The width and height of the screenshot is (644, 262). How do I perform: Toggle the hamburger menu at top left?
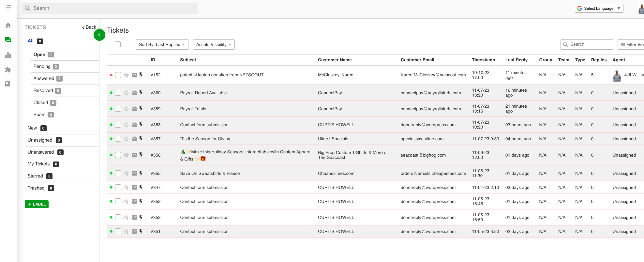coord(9,8)
